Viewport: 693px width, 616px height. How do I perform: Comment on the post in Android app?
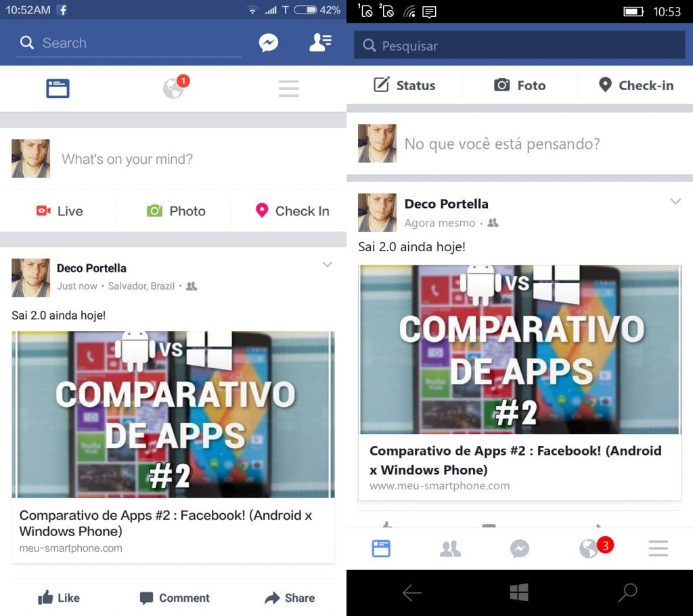click(x=175, y=598)
